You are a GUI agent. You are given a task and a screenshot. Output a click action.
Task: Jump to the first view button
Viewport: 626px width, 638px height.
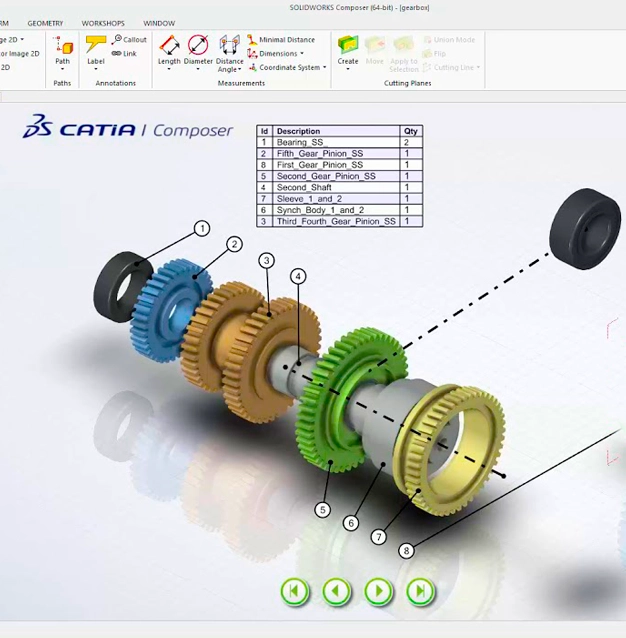click(x=295, y=591)
